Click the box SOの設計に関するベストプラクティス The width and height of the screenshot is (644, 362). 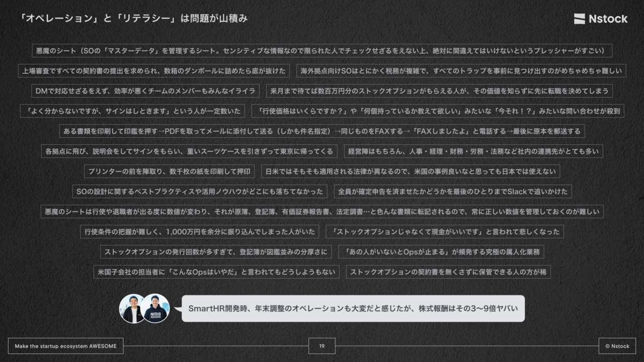(200, 191)
